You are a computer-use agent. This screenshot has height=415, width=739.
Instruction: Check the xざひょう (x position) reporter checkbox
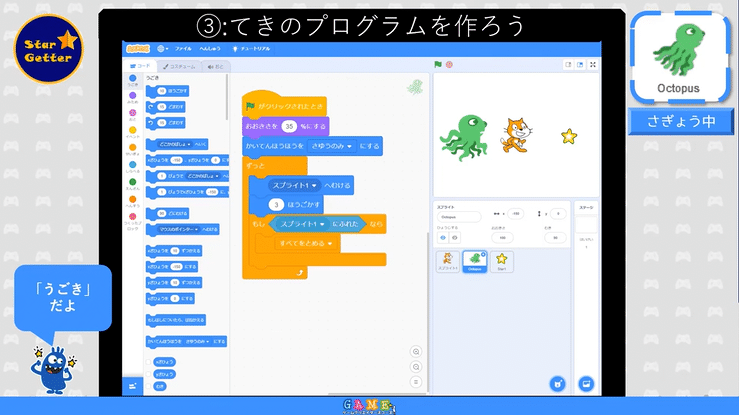[148, 362]
